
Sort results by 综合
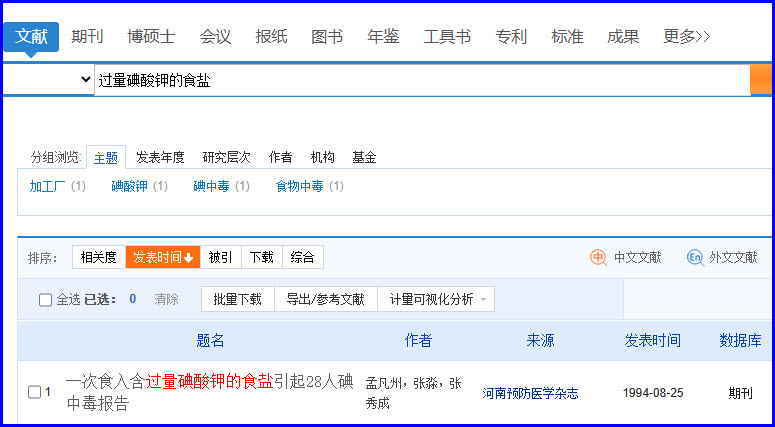[x=302, y=257]
